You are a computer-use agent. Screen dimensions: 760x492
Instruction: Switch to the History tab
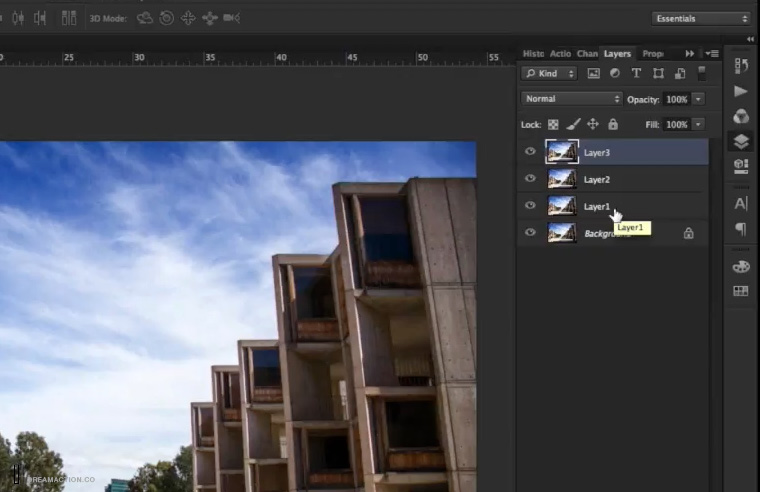[x=533, y=54]
